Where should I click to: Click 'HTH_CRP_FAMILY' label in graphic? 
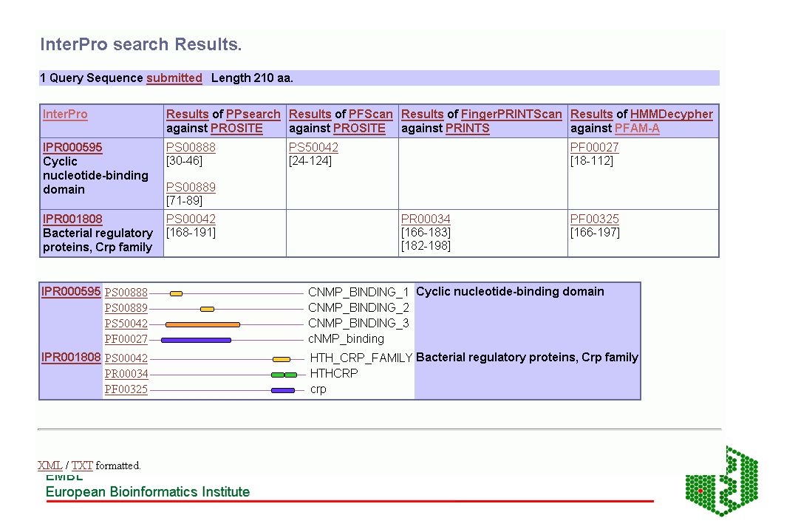(361, 358)
